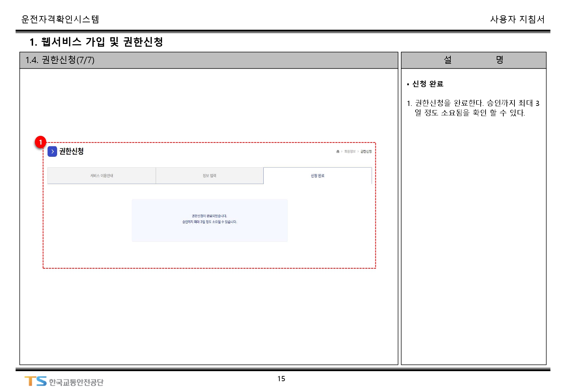566x392 pixels.
Task: Switch to the 정보 입력 tab
Action: pyautogui.click(x=209, y=176)
